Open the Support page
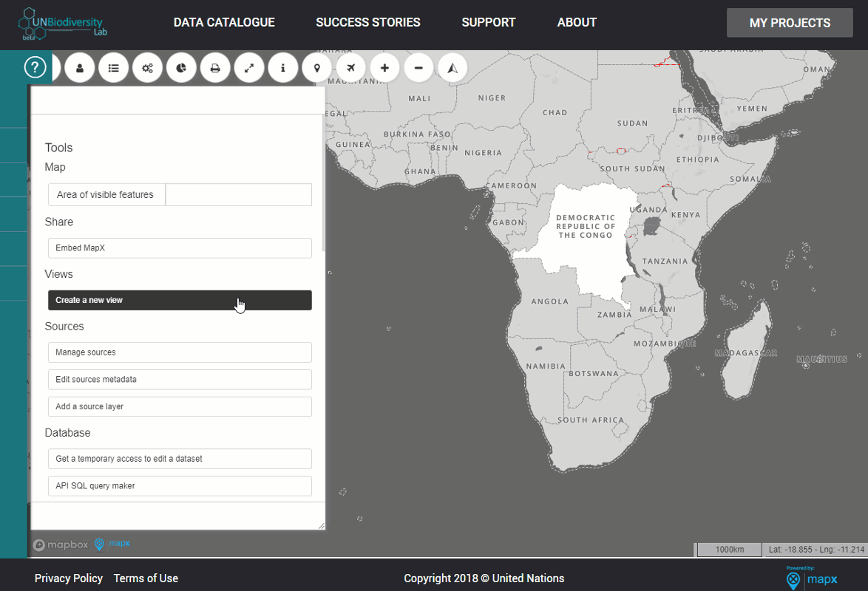 pos(489,23)
